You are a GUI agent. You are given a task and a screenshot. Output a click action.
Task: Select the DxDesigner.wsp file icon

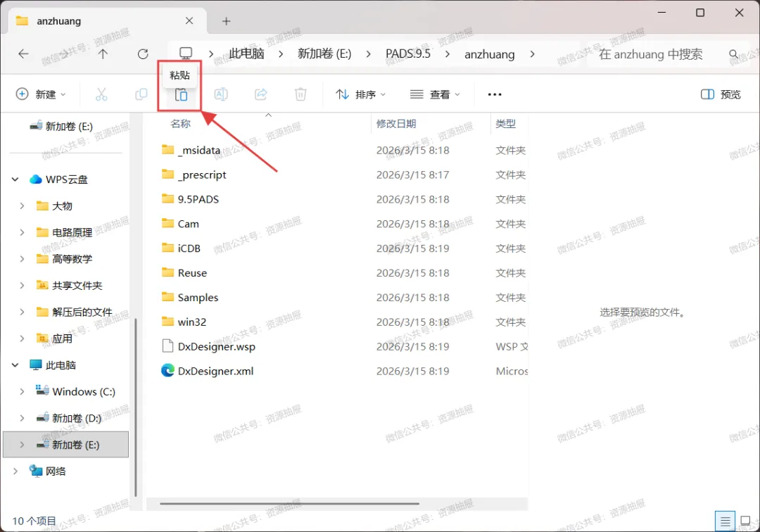[x=167, y=346]
